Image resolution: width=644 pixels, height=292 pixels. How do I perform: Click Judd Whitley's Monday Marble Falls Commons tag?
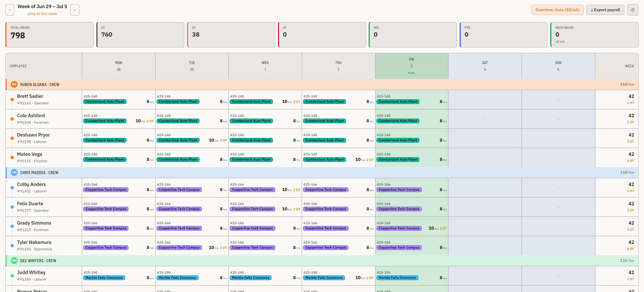click(x=104, y=278)
